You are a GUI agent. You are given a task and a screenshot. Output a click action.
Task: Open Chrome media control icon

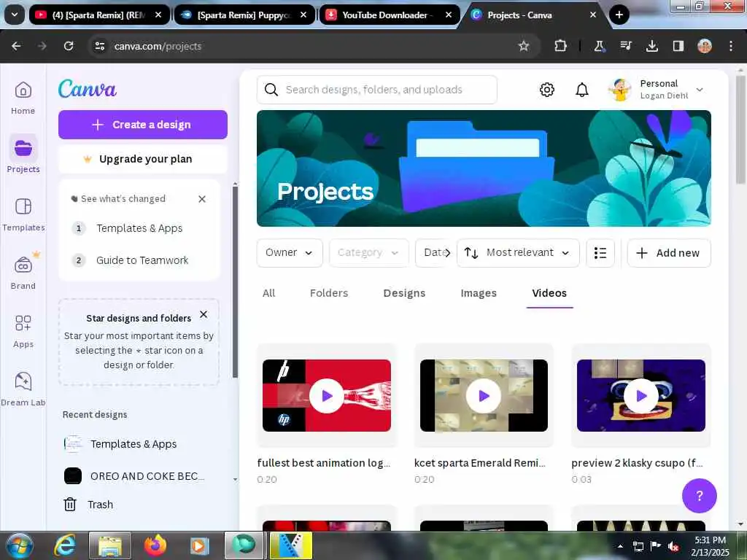point(625,46)
